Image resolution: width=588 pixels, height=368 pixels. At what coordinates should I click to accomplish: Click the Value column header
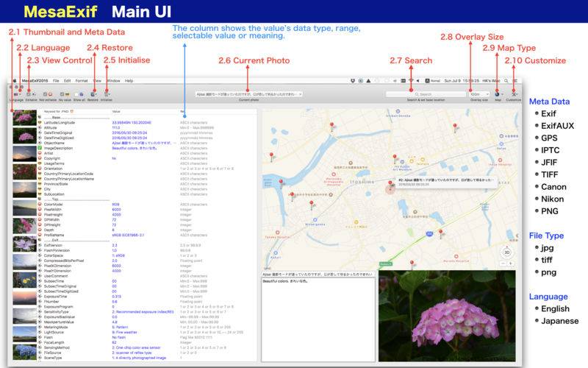click(x=116, y=112)
